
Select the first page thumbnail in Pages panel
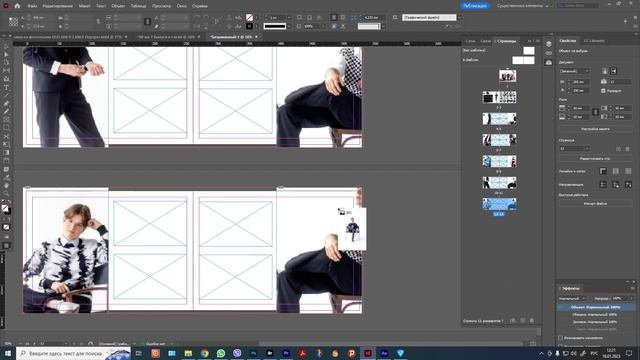coord(507,76)
